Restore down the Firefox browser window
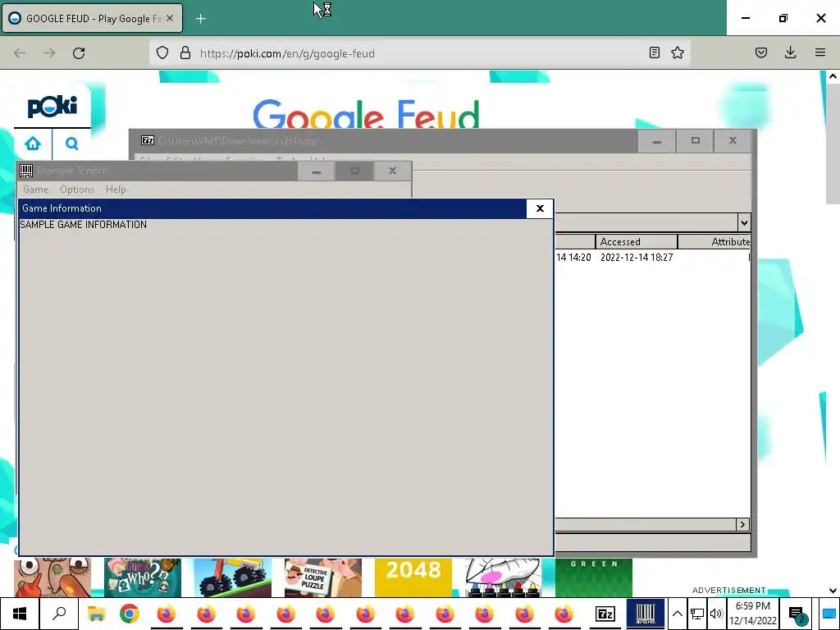Screen dimensions: 840x630 [x=783, y=18]
